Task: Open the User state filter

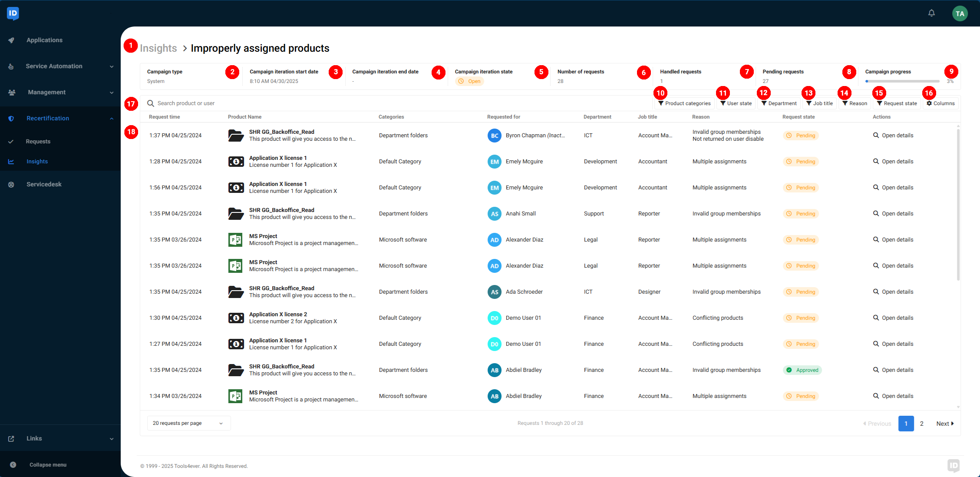Action: [x=736, y=103]
